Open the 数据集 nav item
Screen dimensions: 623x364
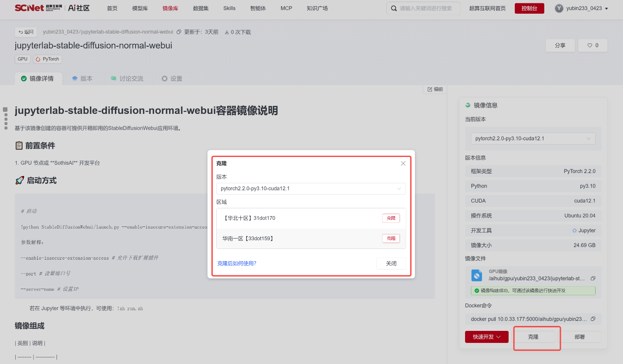pos(201,8)
